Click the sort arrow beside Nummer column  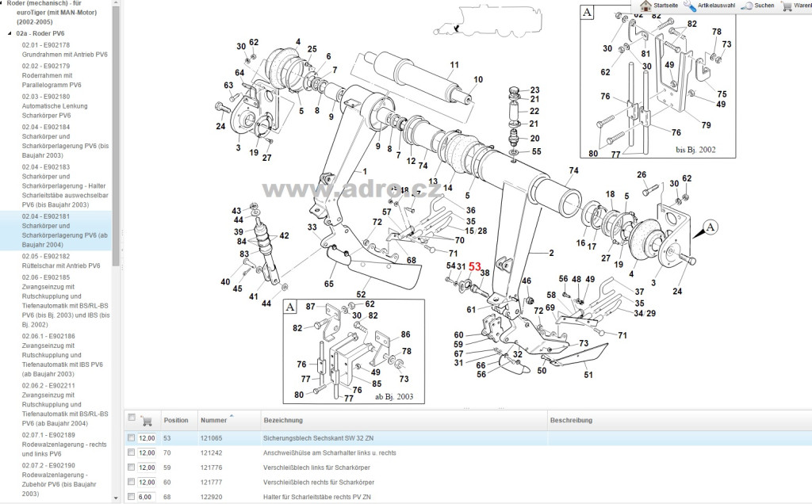point(232,415)
